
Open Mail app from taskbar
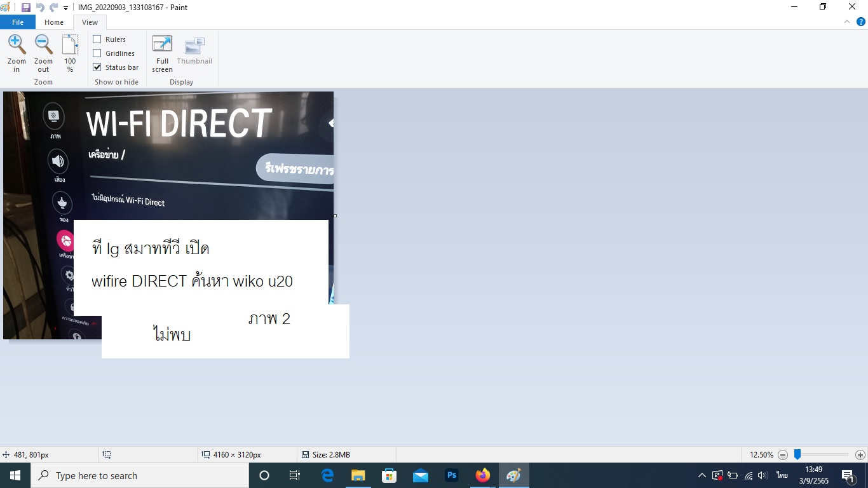(x=420, y=475)
